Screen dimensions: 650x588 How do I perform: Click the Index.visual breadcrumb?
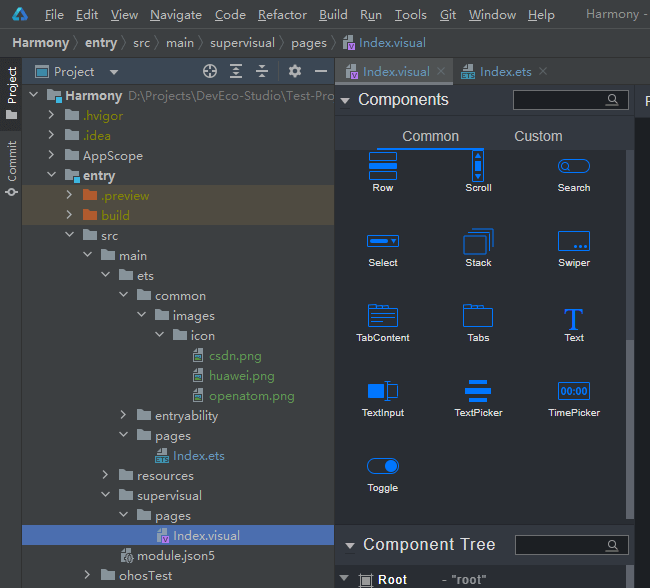tap(384, 43)
